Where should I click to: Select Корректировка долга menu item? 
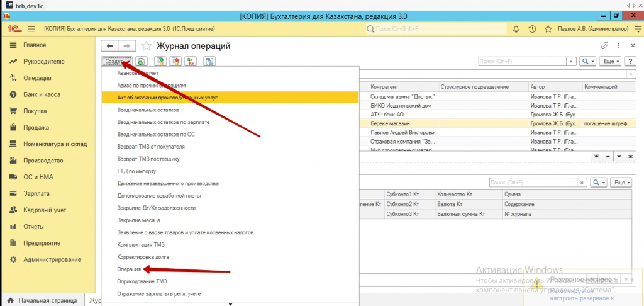coord(230,257)
